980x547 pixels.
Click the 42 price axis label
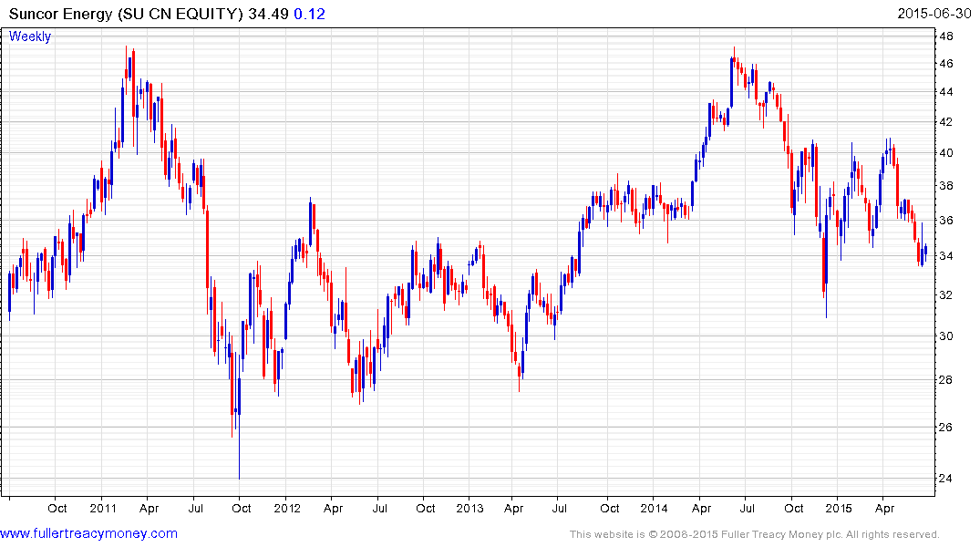(946, 122)
